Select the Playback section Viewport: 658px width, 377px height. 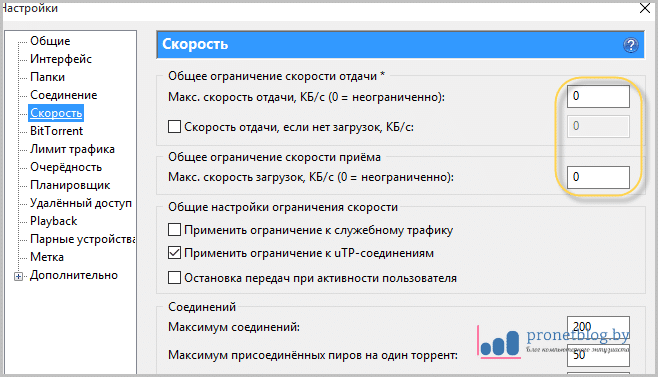pos(53,221)
